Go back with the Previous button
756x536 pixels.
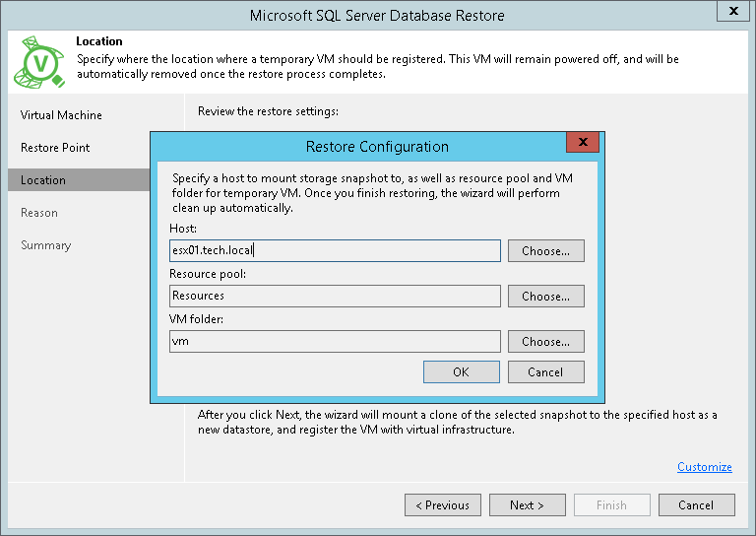pos(442,505)
